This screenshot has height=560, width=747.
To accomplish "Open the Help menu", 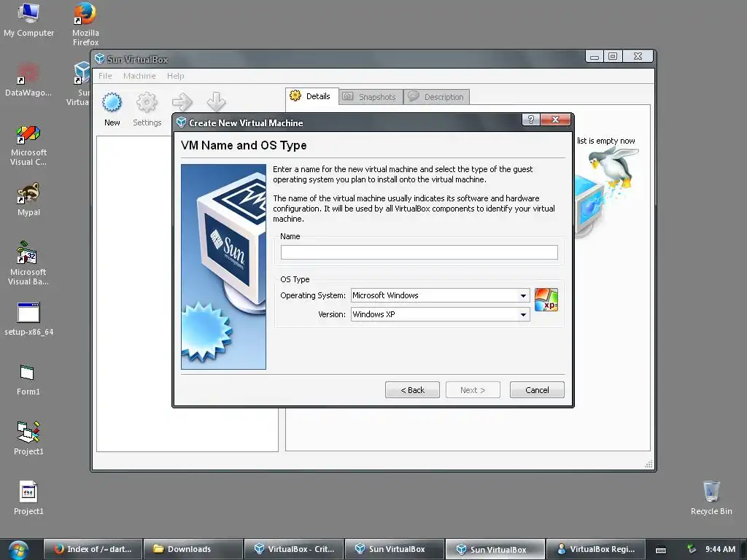I will [175, 76].
